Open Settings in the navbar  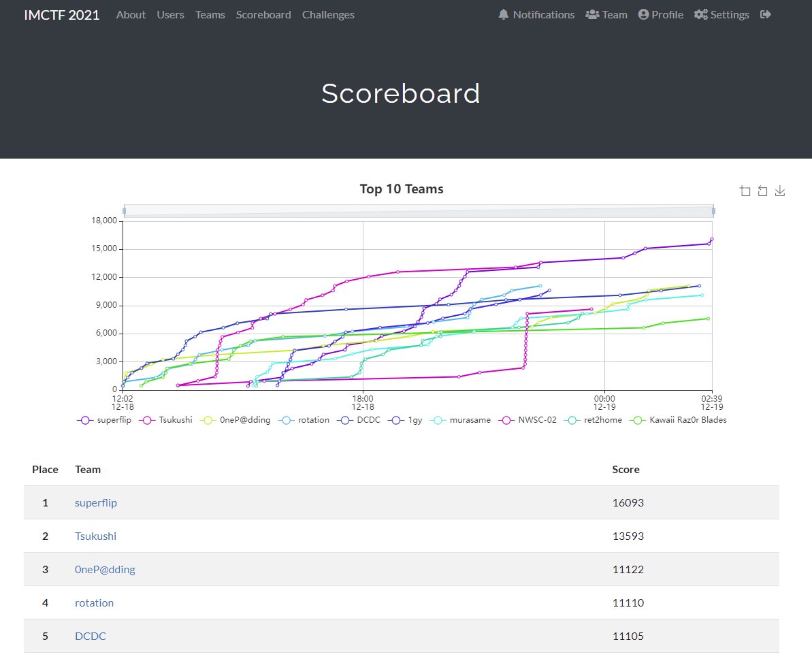click(x=721, y=14)
